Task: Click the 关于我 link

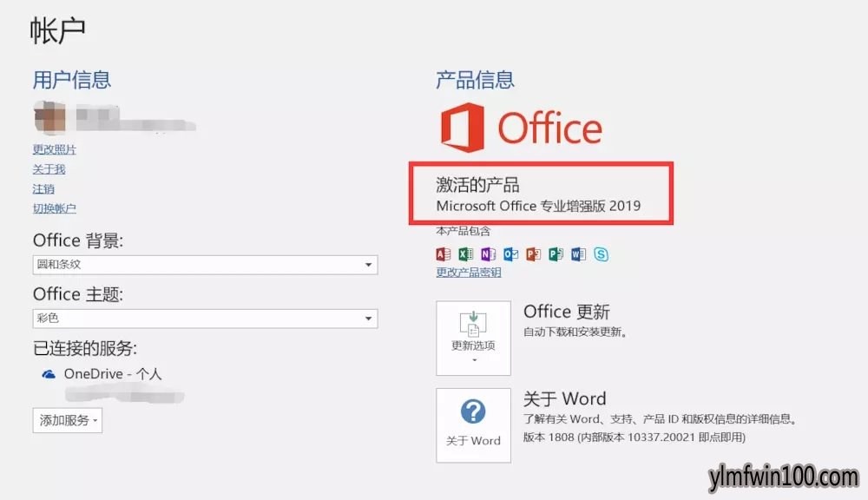Action: click(x=49, y=169)
